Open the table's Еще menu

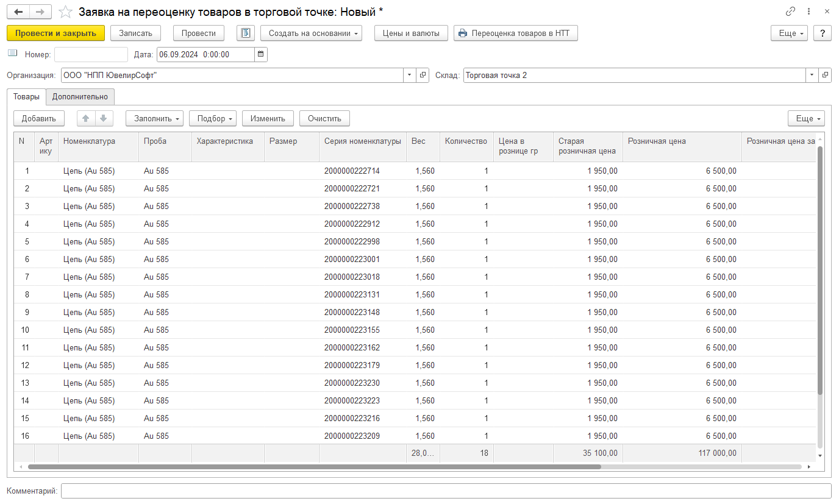point(806,118)
